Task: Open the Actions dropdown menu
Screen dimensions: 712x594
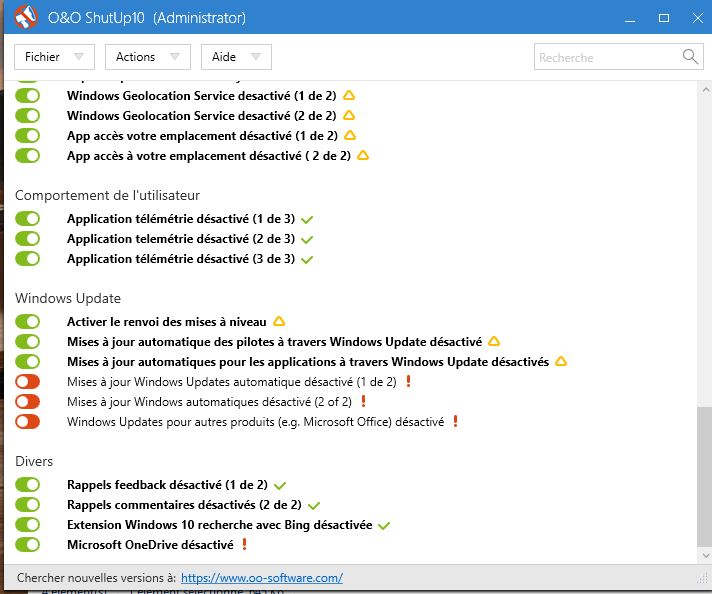Action: 148,57
